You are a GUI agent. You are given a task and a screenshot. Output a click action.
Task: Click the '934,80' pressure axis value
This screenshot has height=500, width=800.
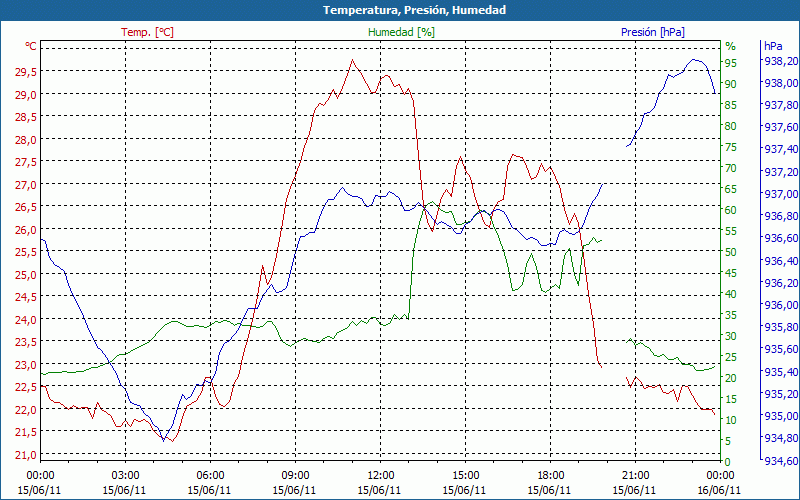point(780,438)
